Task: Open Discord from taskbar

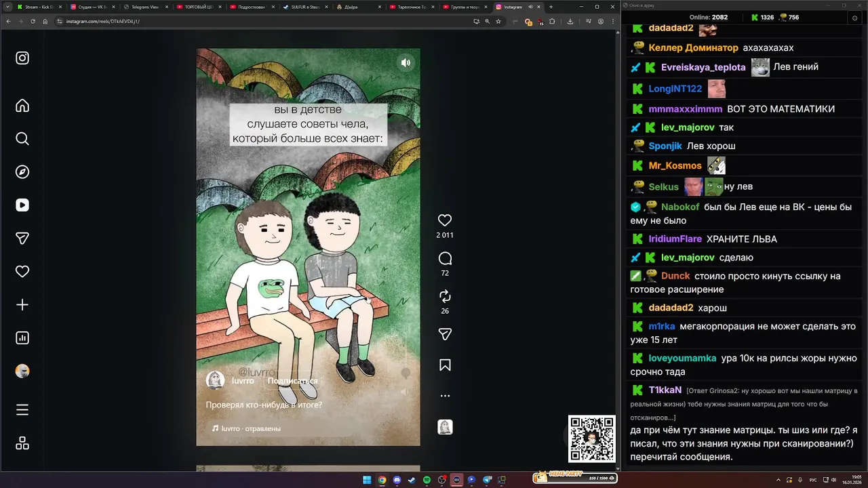Action: coord(397,480)
